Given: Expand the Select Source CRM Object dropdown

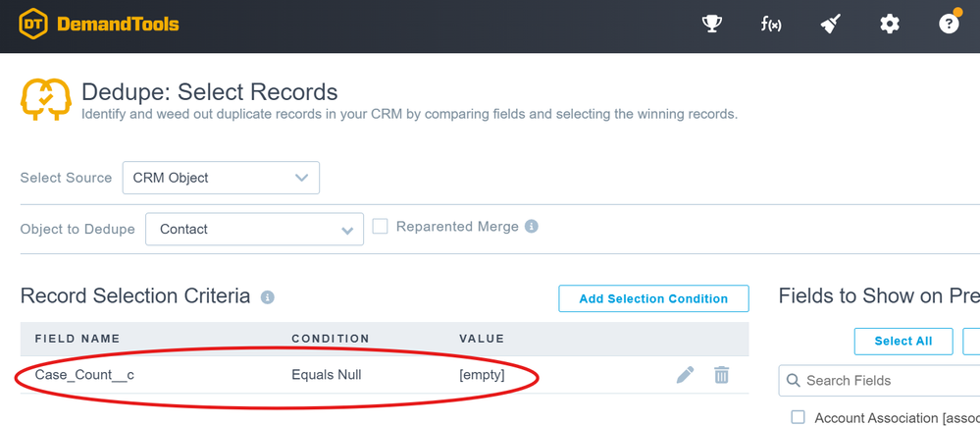Looking at the screenshot, I should [x=221, y=178].
